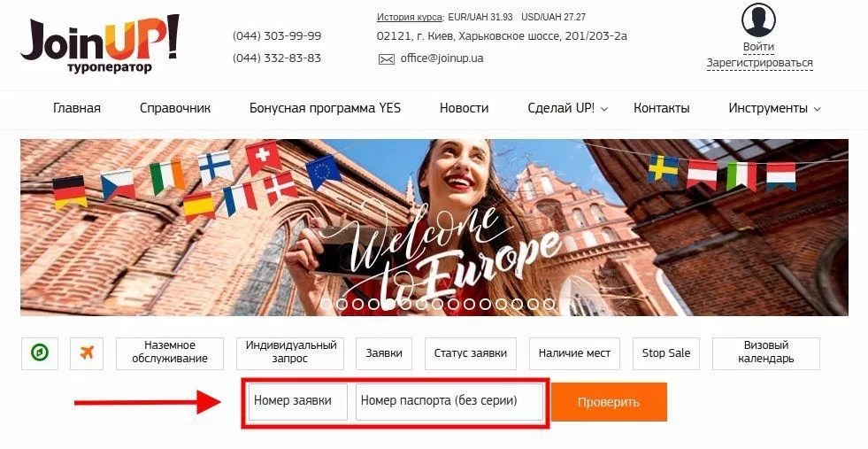Click the JoinUP! tour operator logo

(x=100, y=44)
